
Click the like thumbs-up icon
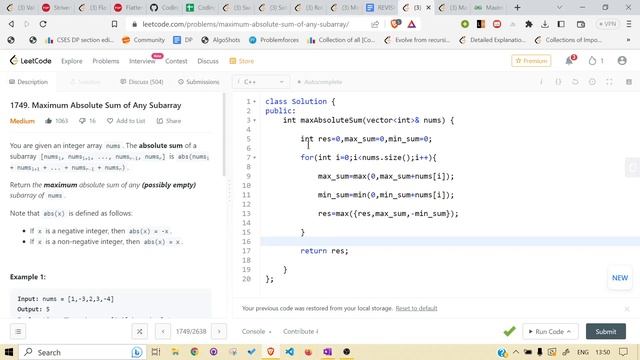coord(49,121)
